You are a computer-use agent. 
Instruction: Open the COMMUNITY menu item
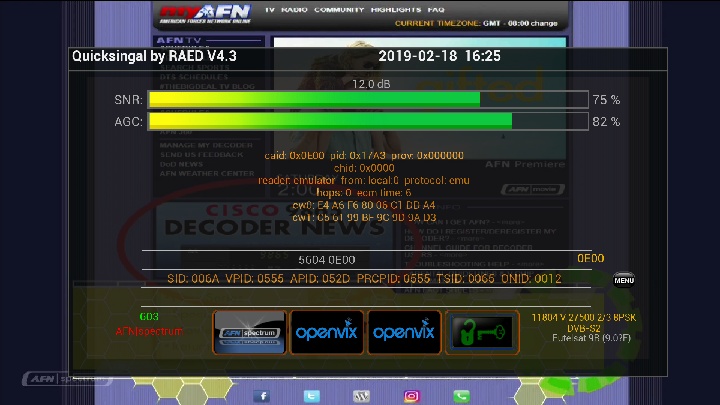tap(339, 10)
